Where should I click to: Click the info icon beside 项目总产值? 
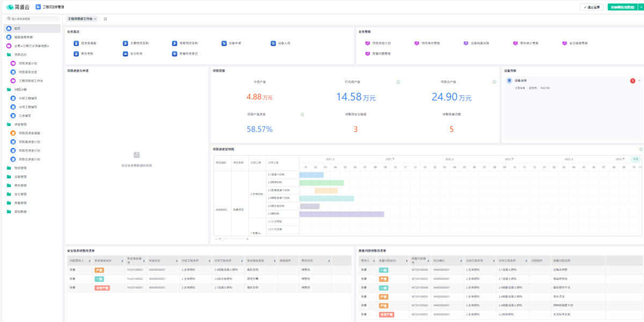tap(494, 82)
